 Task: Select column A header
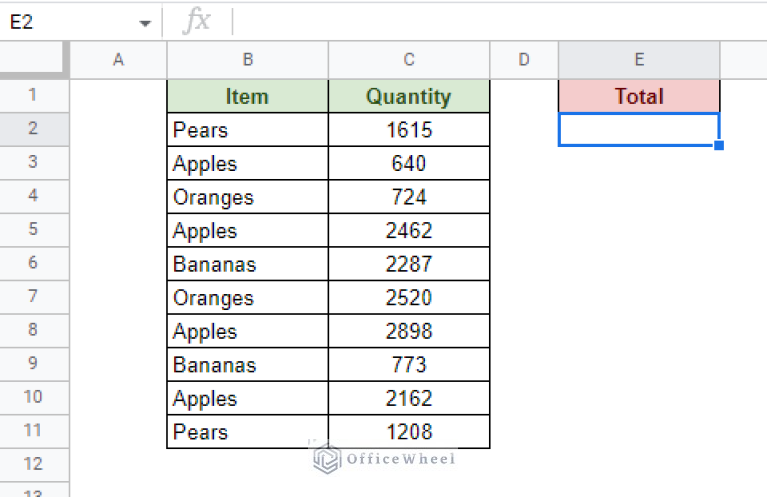tap(118, 60)
